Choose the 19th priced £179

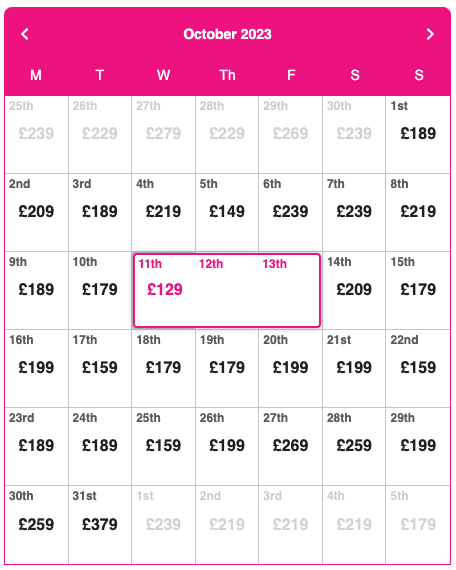(227, 368)
